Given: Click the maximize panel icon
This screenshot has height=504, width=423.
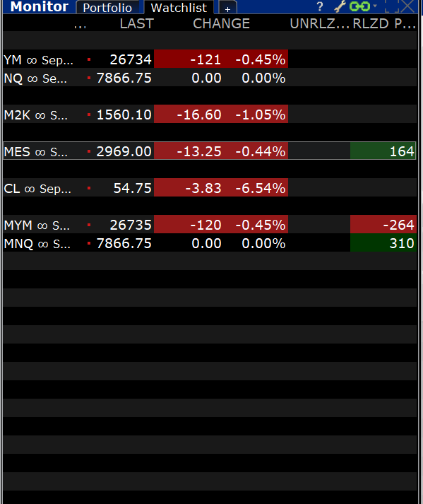Looking at the screenshot, I should tap(392, 6).
